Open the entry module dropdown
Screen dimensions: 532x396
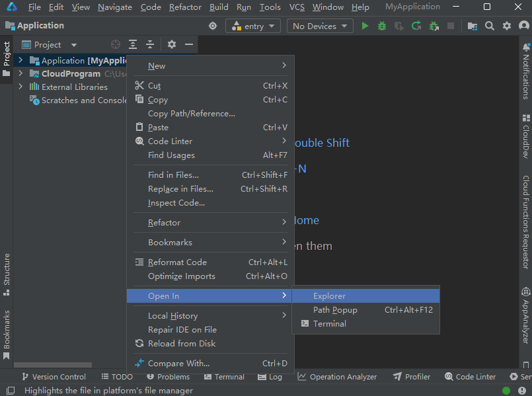click(253, 26)
